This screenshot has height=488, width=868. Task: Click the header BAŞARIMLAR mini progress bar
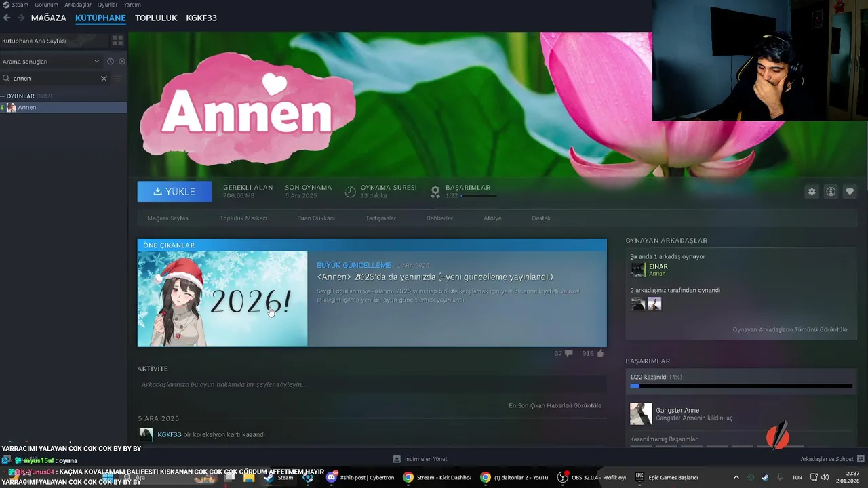(x=478, y=196)
